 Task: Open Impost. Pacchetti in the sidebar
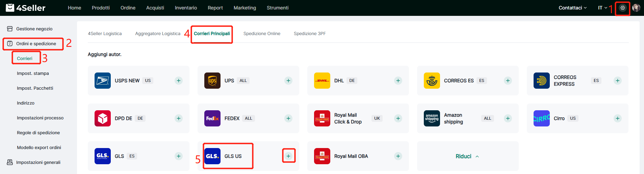coord(35,88)
